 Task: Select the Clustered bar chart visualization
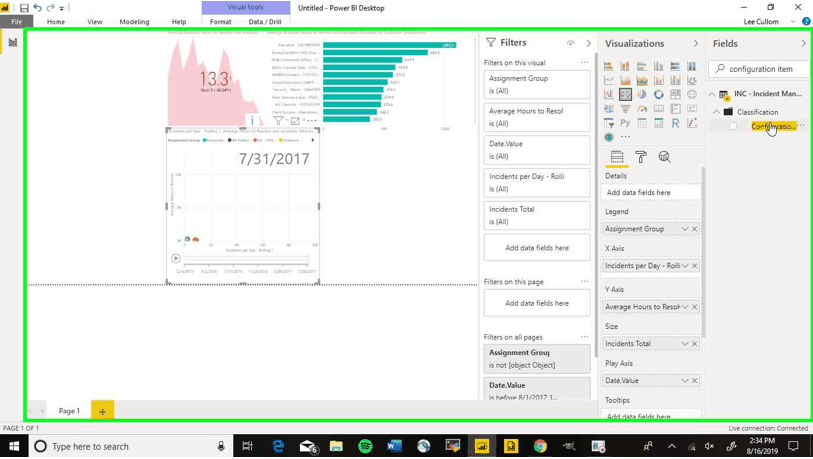point(642,66)
